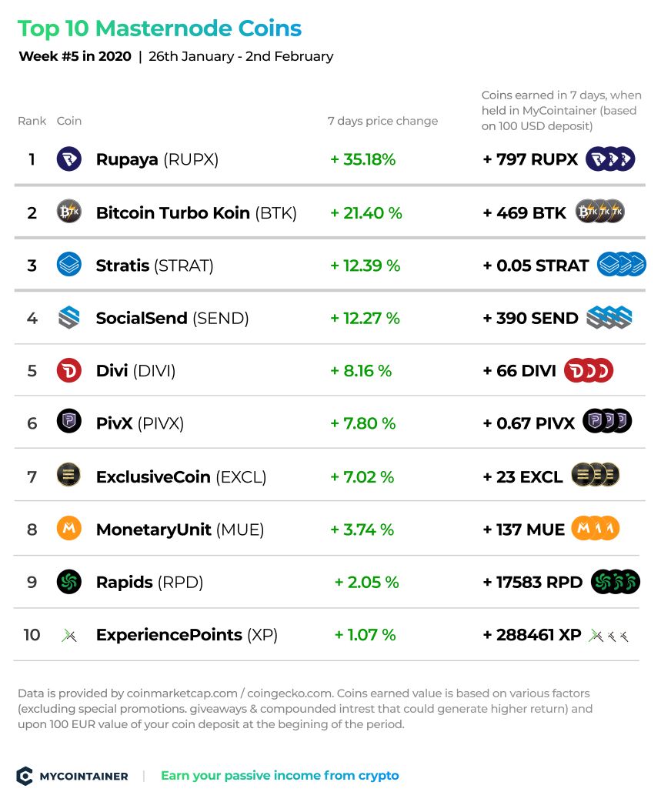The width and height of the screenshot is (661, 812).
Task: Click the '7 days price change' column header
Action: click(x=382, y=121)
